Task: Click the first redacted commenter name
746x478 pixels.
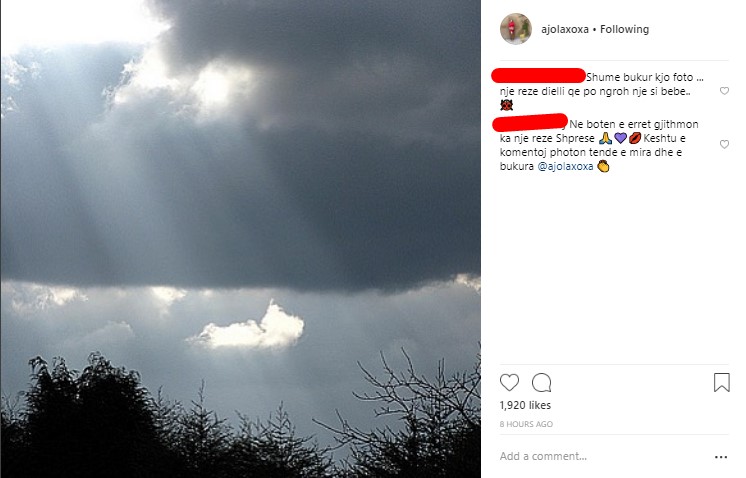Action: 540,75
